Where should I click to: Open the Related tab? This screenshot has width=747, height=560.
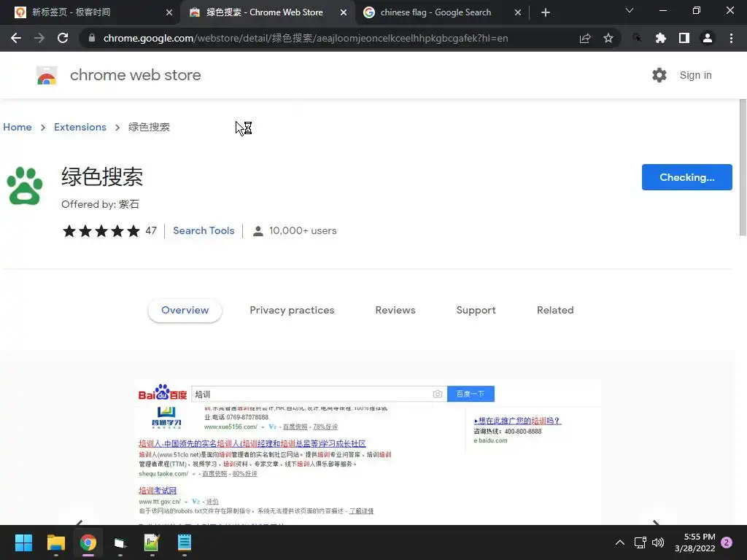coord(555,310)
